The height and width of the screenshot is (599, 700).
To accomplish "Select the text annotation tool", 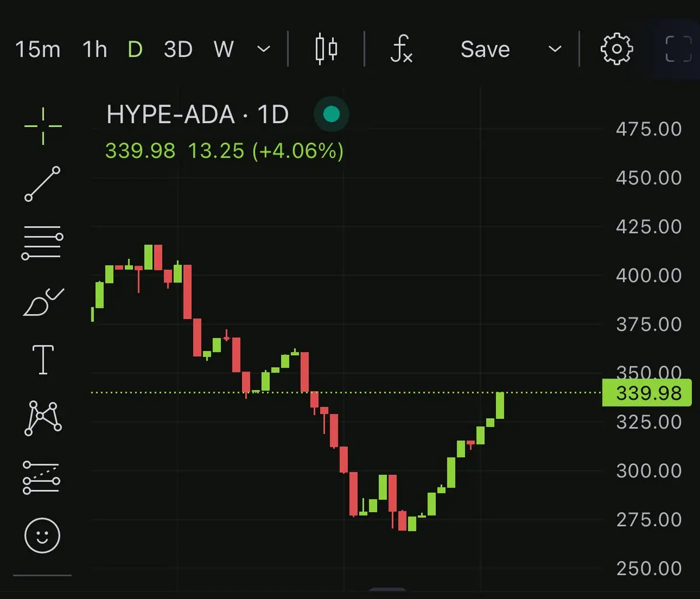I will [x=43, y=359].
